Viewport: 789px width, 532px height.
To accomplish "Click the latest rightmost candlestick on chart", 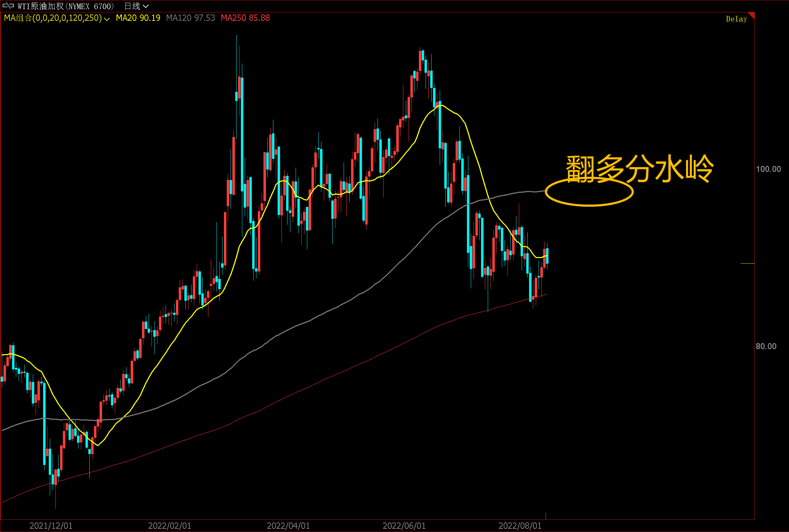I will click(547, 256).
